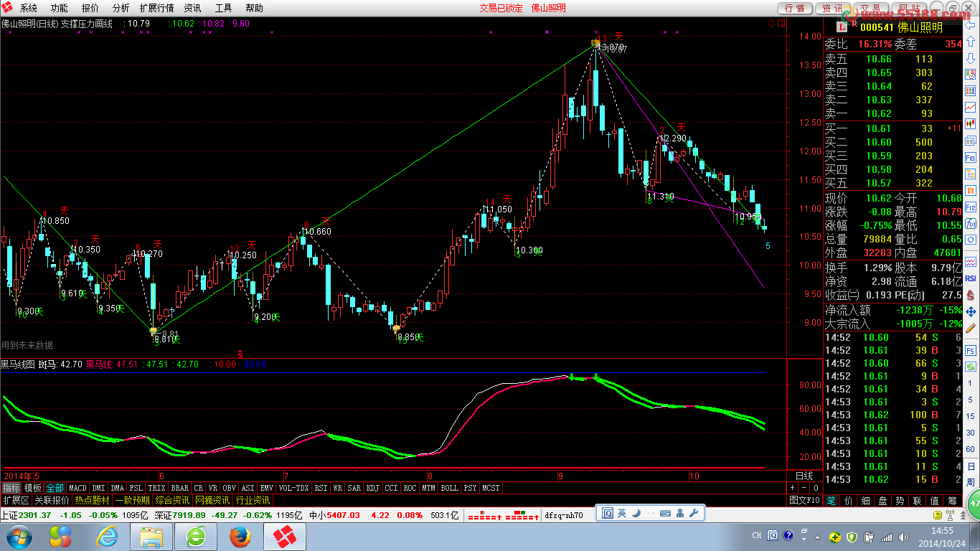The width and height of the screenshot is (980, 551).
Task: Click the four-way move arrows icon
Action: click(x=971, y=311)
